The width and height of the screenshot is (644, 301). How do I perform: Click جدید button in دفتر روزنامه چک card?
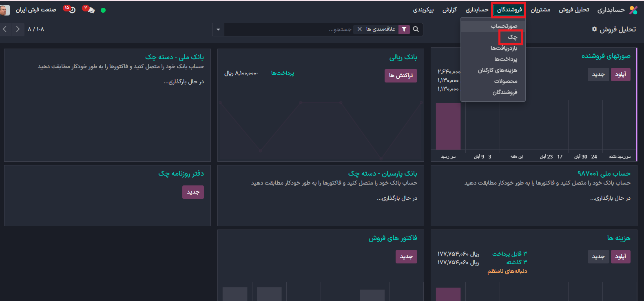tap(193, 192)
